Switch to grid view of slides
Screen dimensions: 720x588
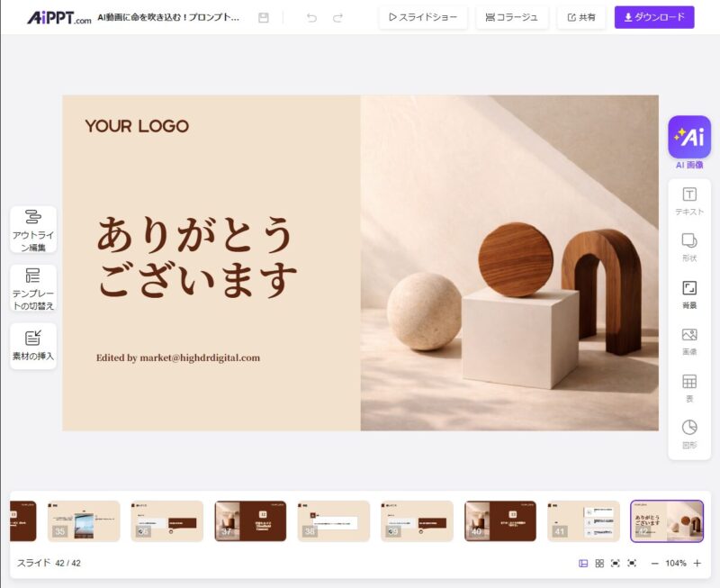coord(599,563)
